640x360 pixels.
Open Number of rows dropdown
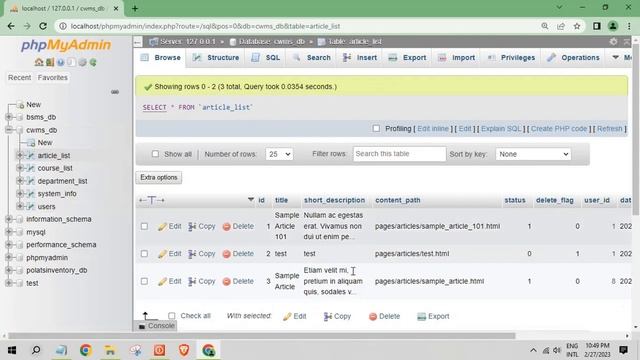(279, 154)
